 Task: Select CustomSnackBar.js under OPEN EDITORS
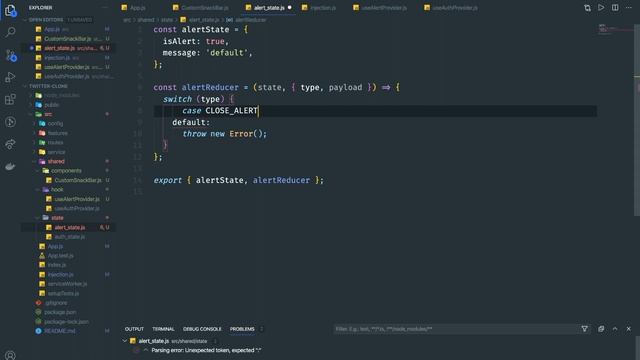pos(68,39)
